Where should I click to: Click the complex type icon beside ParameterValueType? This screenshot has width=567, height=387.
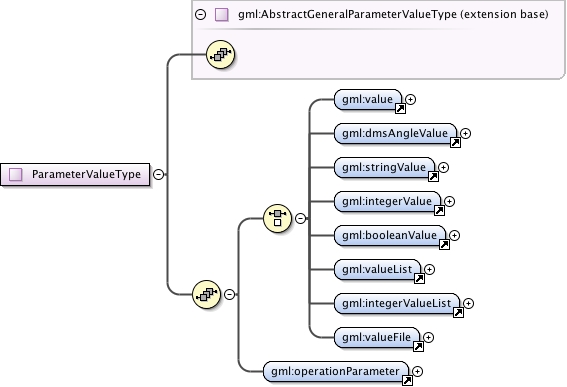pos(16,174)
